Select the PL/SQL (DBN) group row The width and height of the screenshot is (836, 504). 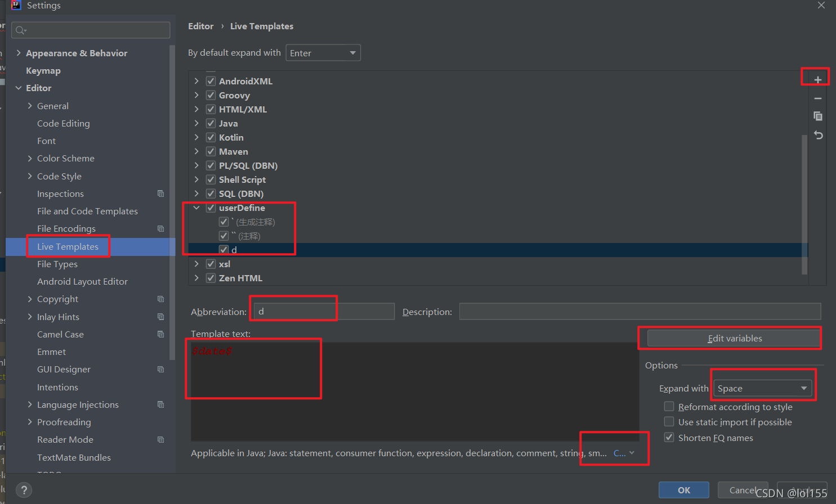click(498, 165)
